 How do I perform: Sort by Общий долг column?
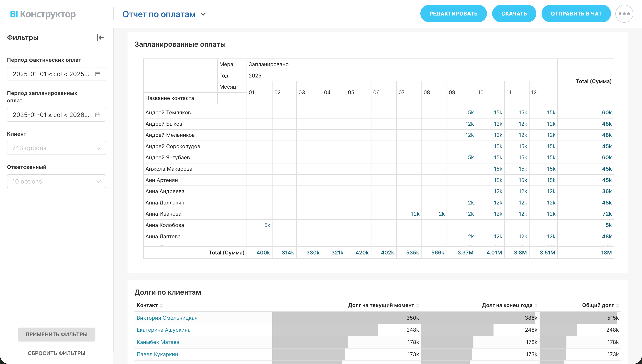coord(617,305)
